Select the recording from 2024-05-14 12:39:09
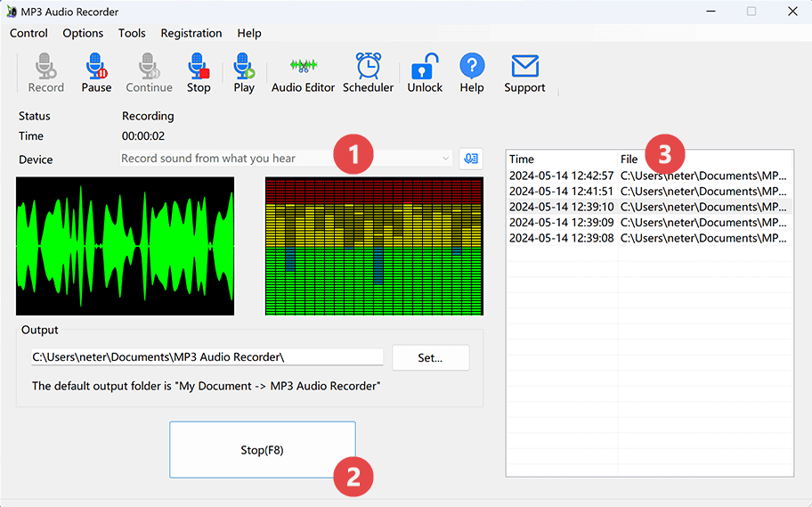The height and width of the screenshot is (507, 812). coord(649,223)
